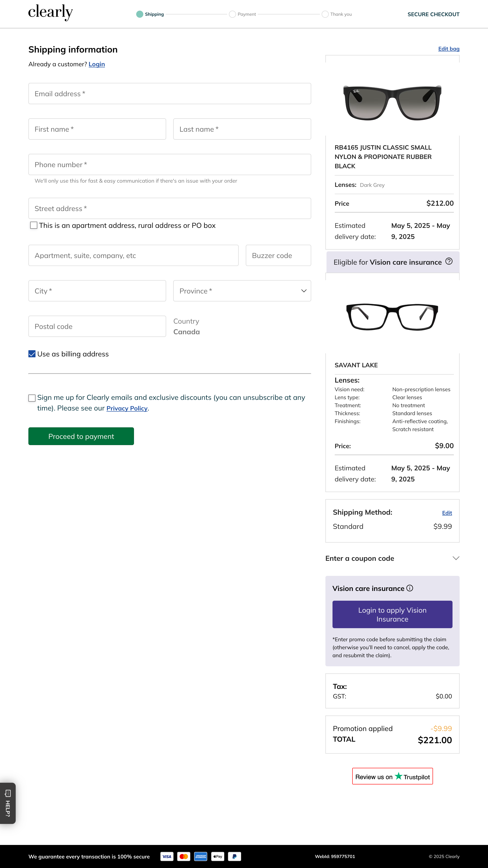Focus the Email address field

[x=169, y=94]
